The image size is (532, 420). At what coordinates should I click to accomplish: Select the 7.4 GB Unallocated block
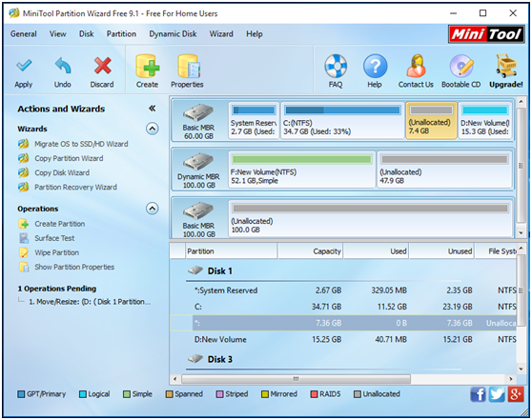[431, 120]
